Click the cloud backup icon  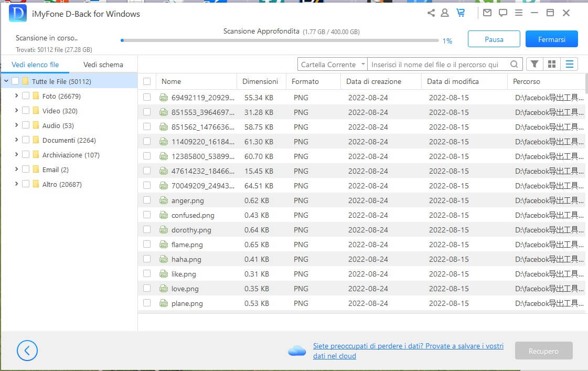[x=297, y=351]
